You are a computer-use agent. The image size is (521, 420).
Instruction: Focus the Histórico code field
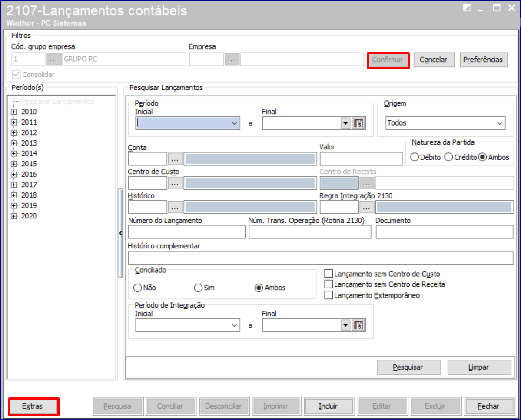point(148,208)
